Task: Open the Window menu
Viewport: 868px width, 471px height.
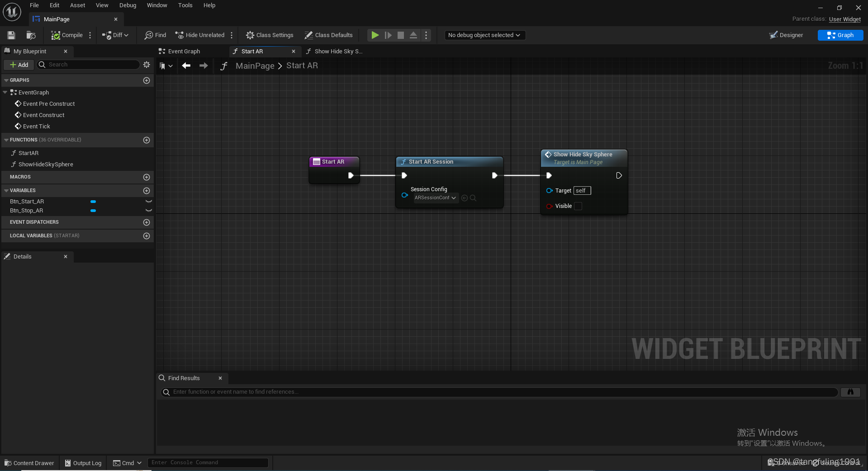Action: click(157, 5)
